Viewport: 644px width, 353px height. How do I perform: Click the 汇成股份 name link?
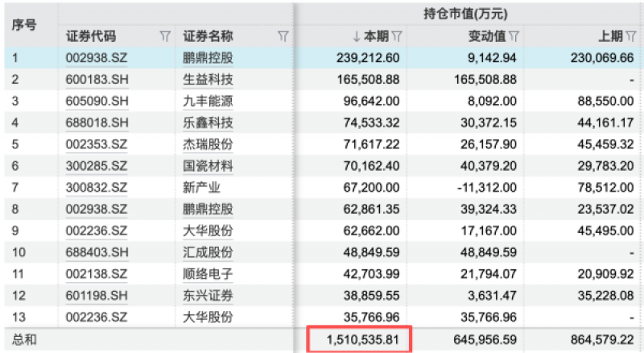pos(208,252)
